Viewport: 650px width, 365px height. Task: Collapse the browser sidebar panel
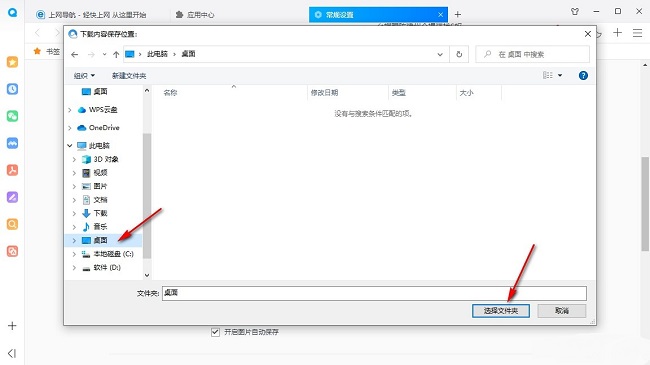click(x=12, y=353)
